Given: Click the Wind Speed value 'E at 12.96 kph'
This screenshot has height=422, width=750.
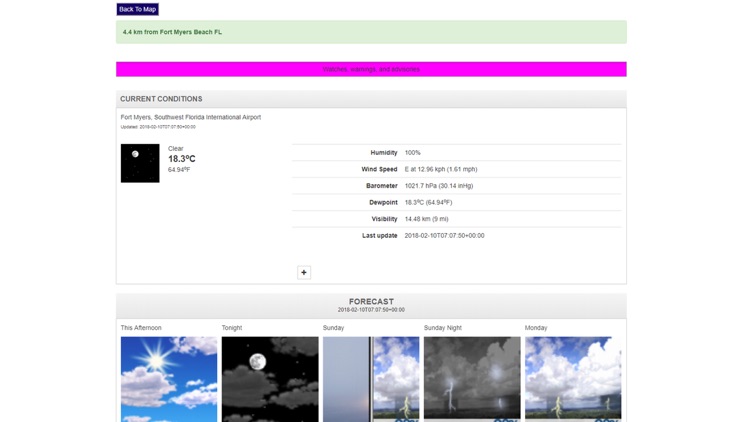Looking at the screenshot, I should pyautogui.click(x=441, y=169).
